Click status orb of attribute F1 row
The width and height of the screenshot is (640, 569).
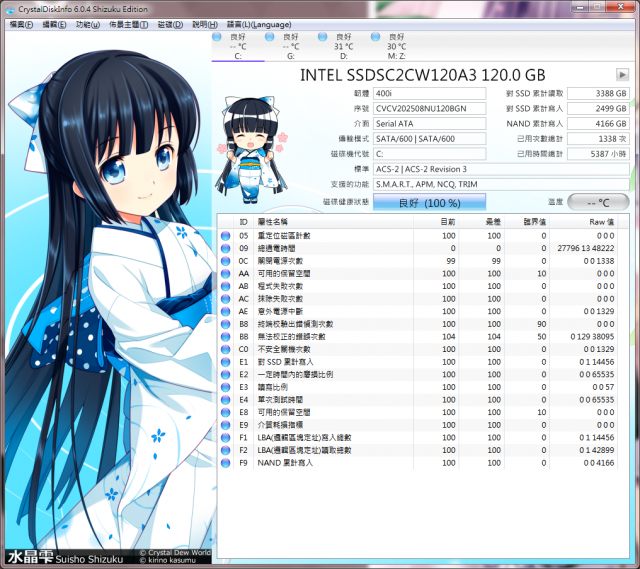(225, 438)
